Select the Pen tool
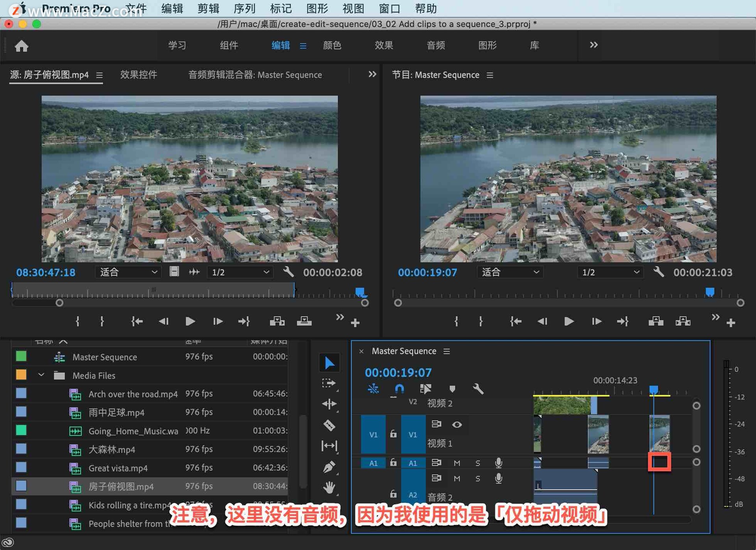 [x=329, y=467]
